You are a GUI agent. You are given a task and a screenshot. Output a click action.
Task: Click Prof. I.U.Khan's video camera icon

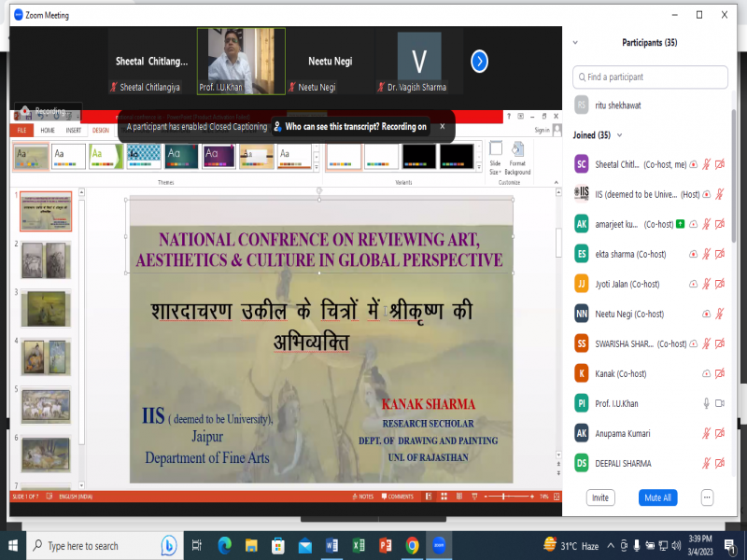[720, 403]
